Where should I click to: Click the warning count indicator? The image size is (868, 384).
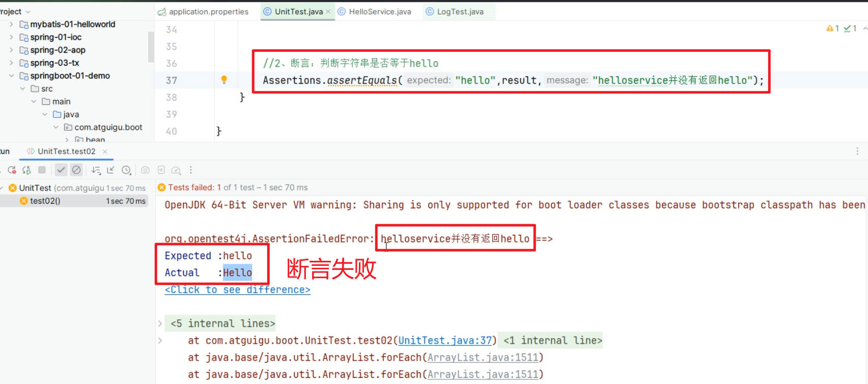tap(833, 29)
